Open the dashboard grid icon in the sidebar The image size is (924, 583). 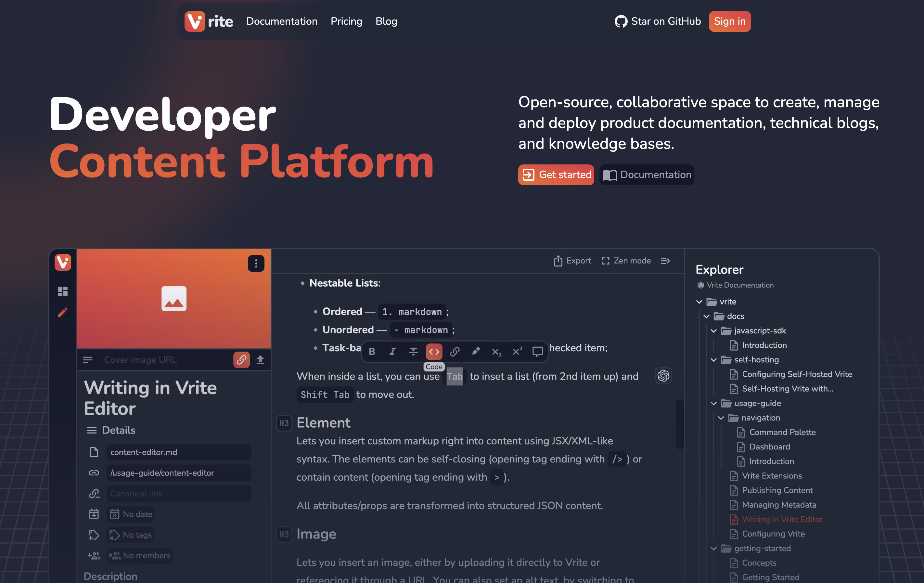[x=63, y=291]
